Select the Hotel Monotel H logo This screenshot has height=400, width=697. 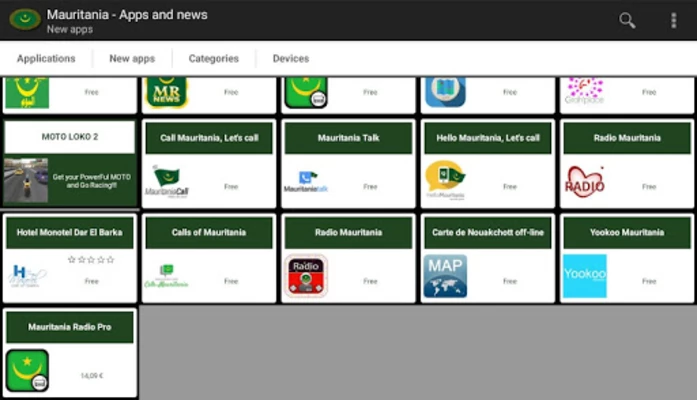[27, 276]
